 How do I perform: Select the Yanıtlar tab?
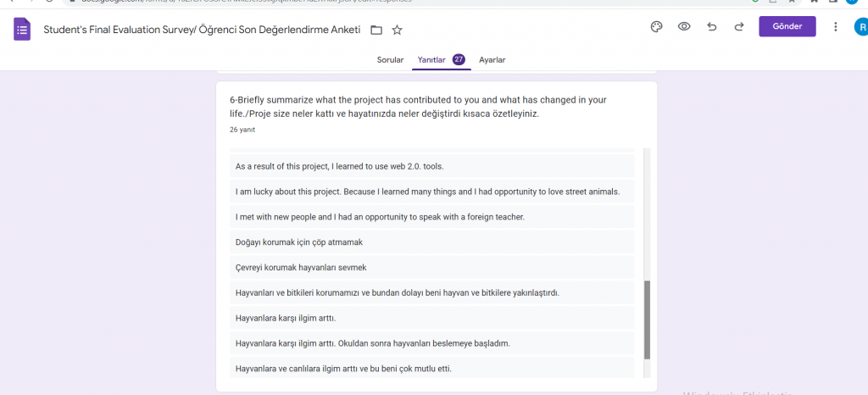coord(432,60)
